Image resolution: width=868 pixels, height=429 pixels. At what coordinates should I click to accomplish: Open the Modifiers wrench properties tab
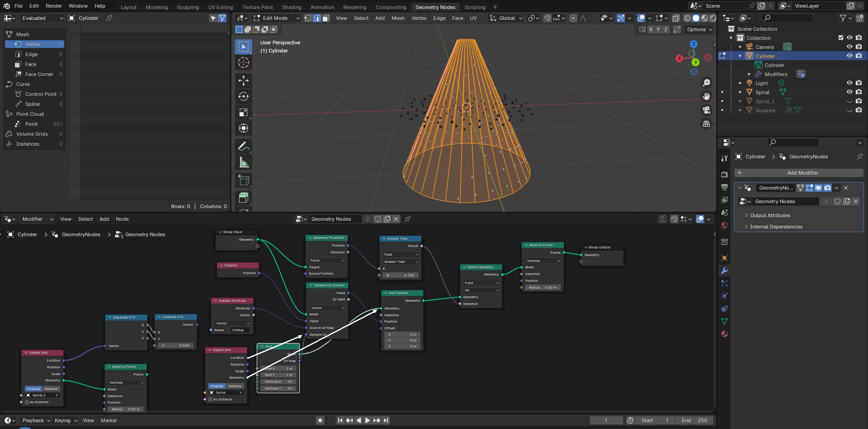coord(724,271)
